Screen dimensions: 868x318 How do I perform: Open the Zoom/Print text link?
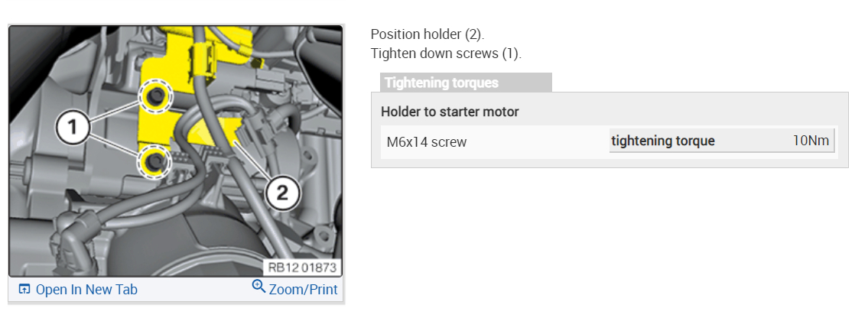pos(302,289)
